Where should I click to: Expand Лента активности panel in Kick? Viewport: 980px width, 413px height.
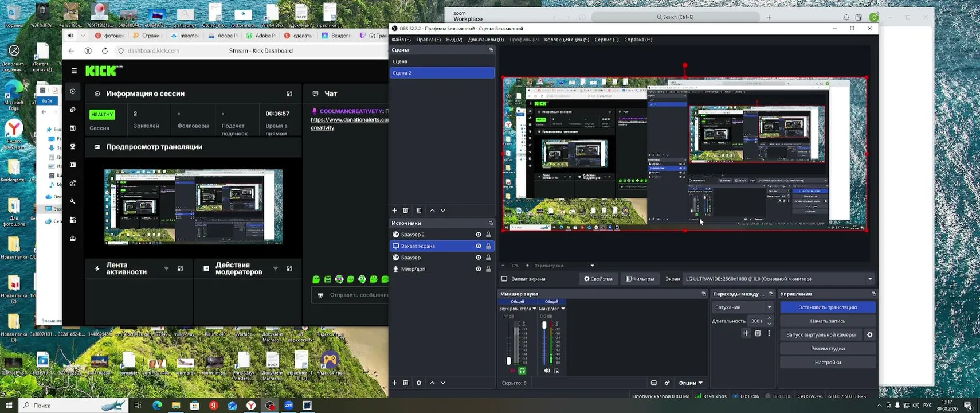click(x=181, y=268)
